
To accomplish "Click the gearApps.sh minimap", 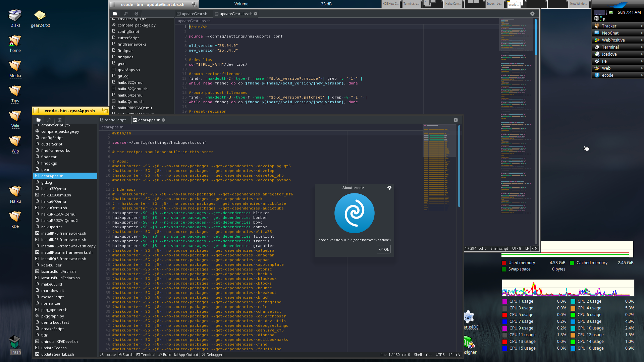I will (439, 168).
